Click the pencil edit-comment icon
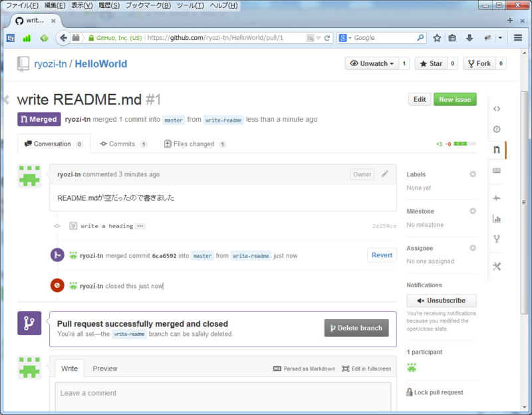Viewport: 532px width, 415px height. click(385, 174)
